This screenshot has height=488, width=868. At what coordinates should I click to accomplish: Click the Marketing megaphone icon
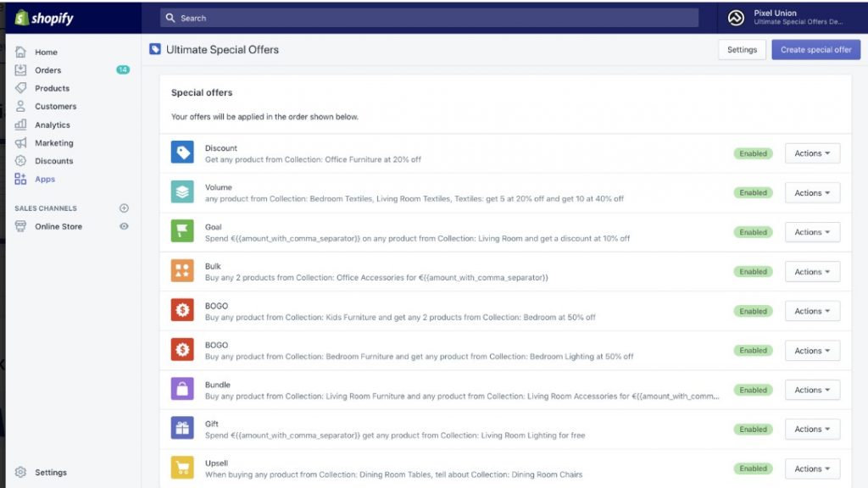coord(20,142)
